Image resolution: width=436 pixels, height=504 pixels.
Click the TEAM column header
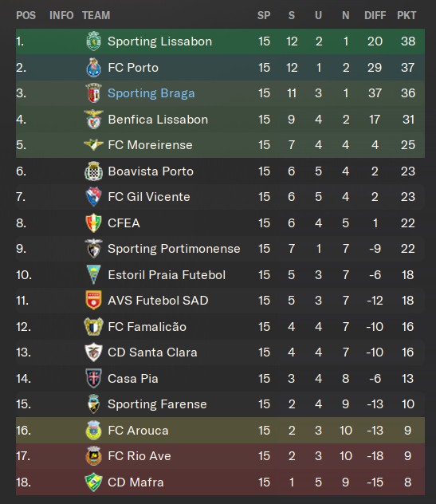click(x=96, y=15)
